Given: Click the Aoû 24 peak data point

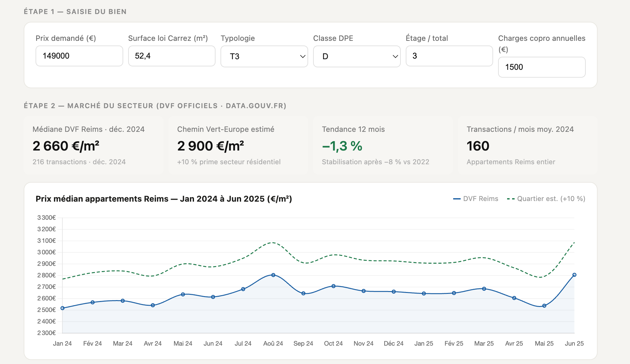Looking at the screenshot, I should (273, 275).
